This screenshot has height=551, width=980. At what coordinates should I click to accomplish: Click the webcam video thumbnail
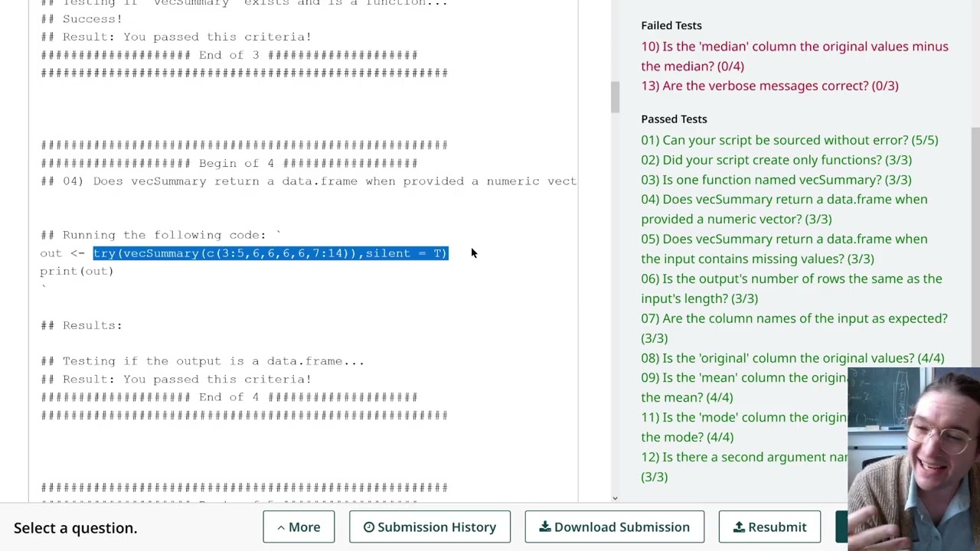point(913,459)
